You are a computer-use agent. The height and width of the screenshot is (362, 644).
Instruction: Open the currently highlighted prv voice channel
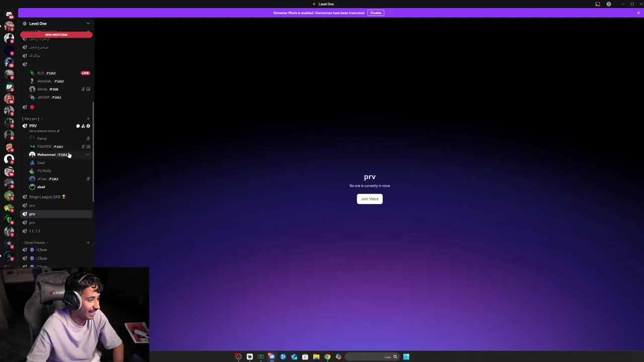click(56, 214)
